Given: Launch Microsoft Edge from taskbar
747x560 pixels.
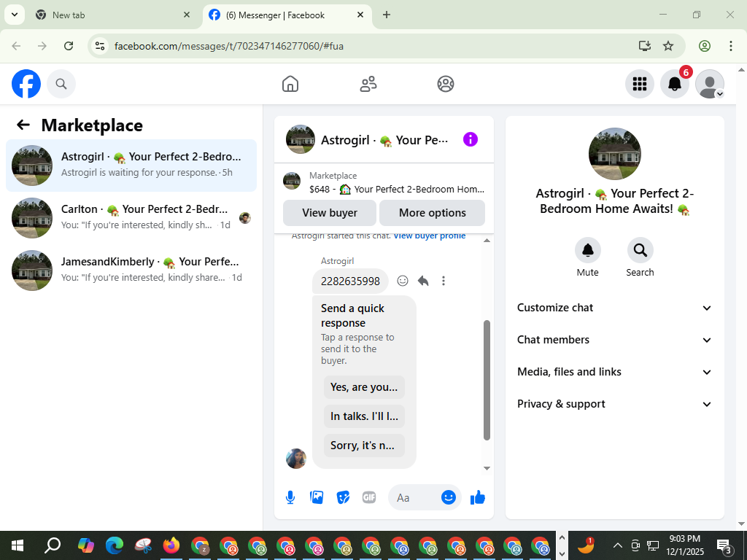Looking at the screenshot, I should click(115, 545).
